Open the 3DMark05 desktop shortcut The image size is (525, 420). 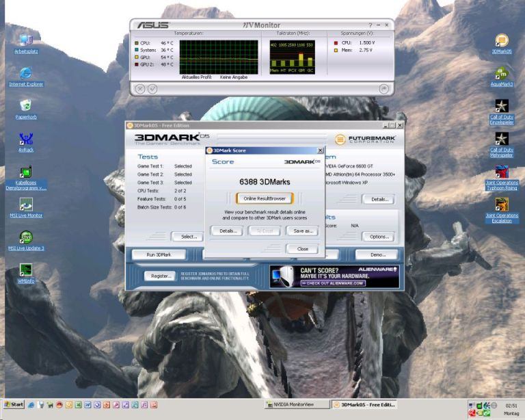click(x=502, y=44)
